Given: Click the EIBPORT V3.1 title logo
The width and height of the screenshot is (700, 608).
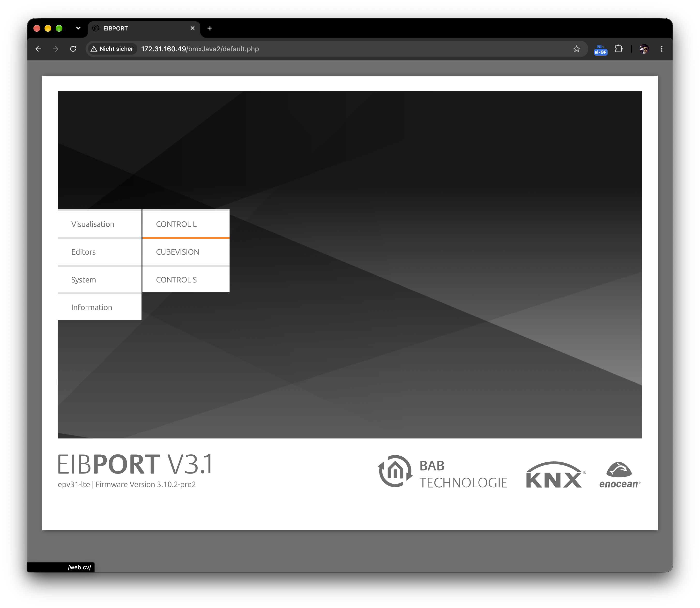Looking at the screenshot, I should point(135,464).
